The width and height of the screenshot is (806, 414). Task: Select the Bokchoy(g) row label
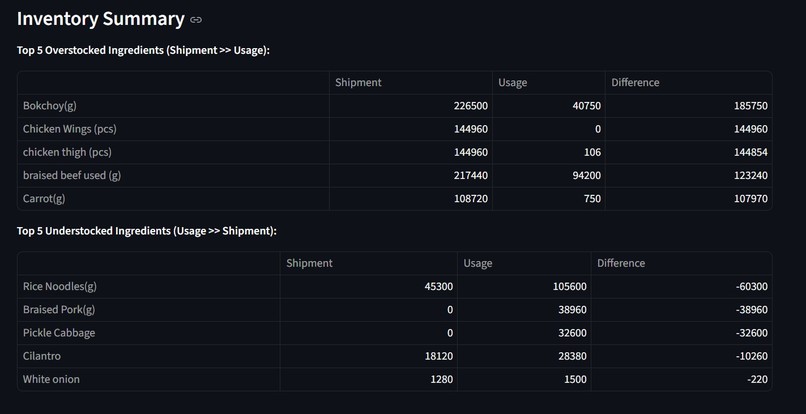pyautogui.click(x=173, y=106)
